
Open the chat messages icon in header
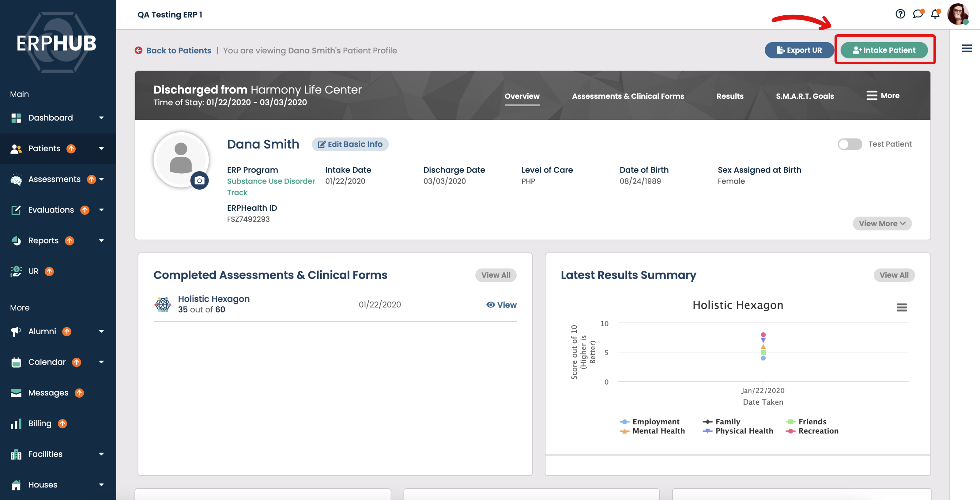(x=918, y=14)
